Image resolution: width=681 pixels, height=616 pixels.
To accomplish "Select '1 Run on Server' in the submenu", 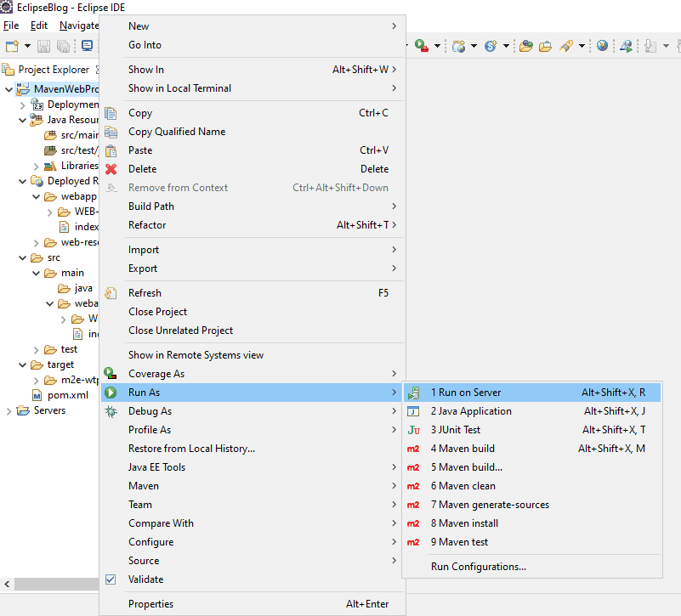I will [476, 392].
